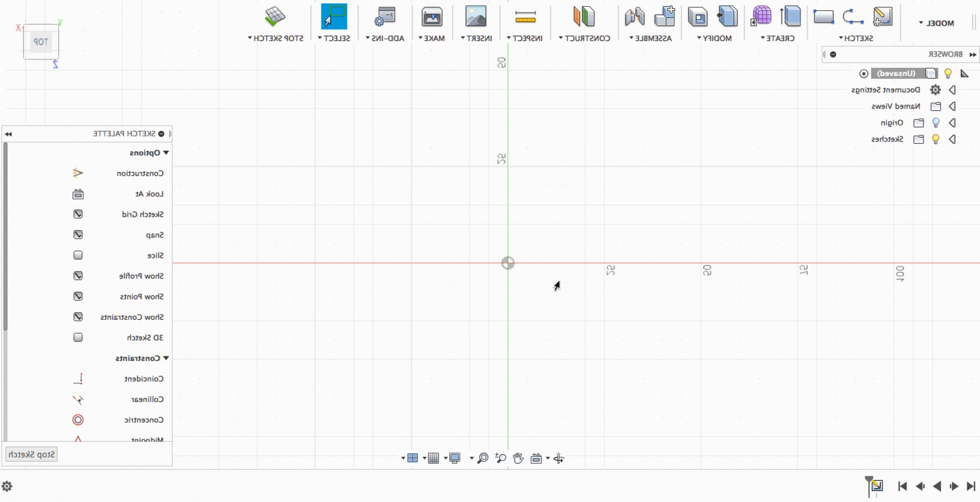Open the Add-Ins scripts icon
The image size is (980, 502).
pos(385,17)
